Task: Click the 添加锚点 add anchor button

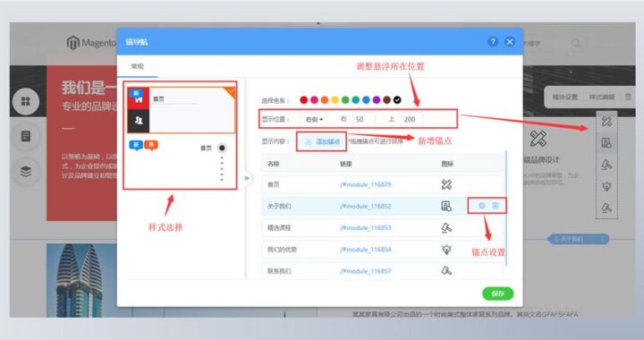Action: 323,141
